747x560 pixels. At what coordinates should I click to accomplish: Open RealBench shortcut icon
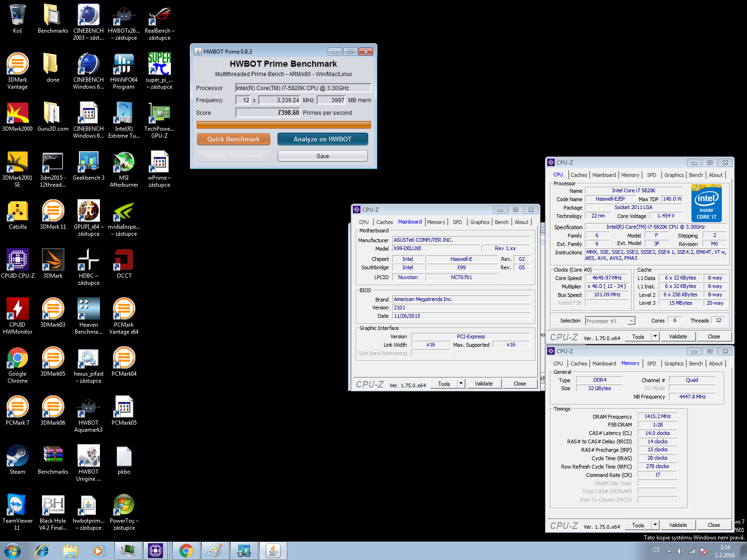(x=159, y=22)
